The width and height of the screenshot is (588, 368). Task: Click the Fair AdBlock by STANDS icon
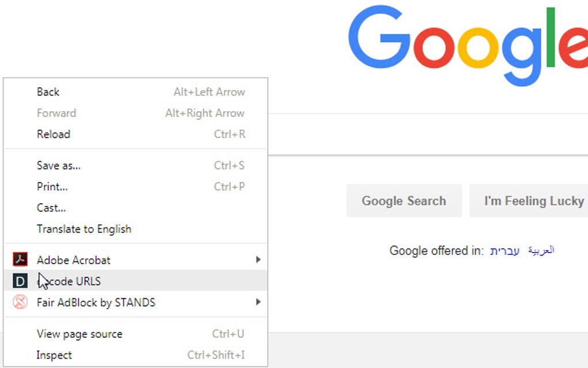(x=20, y=302)
